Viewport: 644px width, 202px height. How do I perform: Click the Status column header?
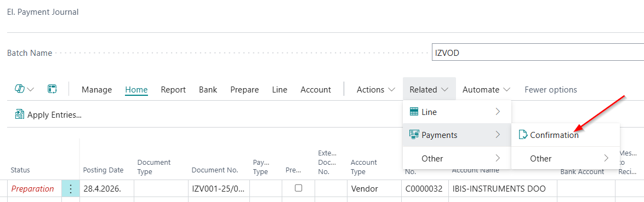pyautogui.click(x=20, y=170)
